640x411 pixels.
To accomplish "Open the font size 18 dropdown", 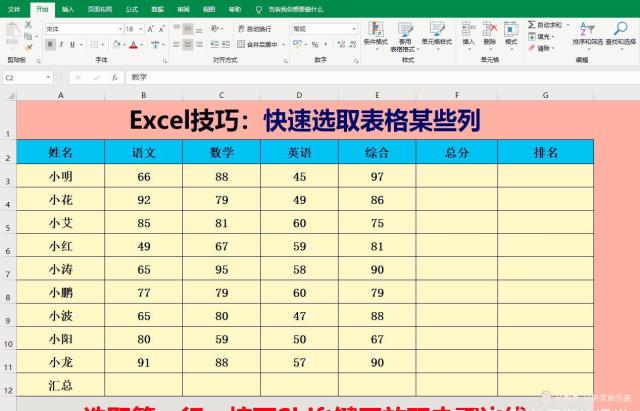I will coord(141,29).
